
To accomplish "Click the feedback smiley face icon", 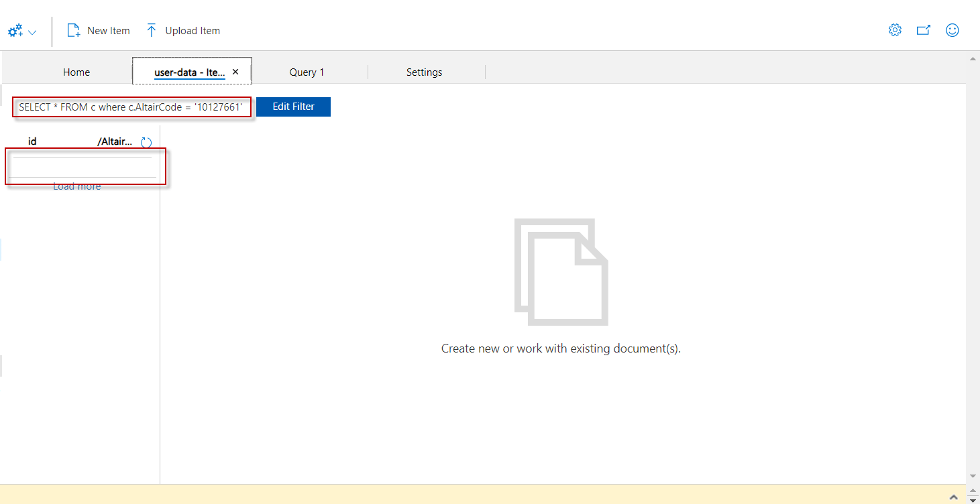I will click(x=952, y=29).
